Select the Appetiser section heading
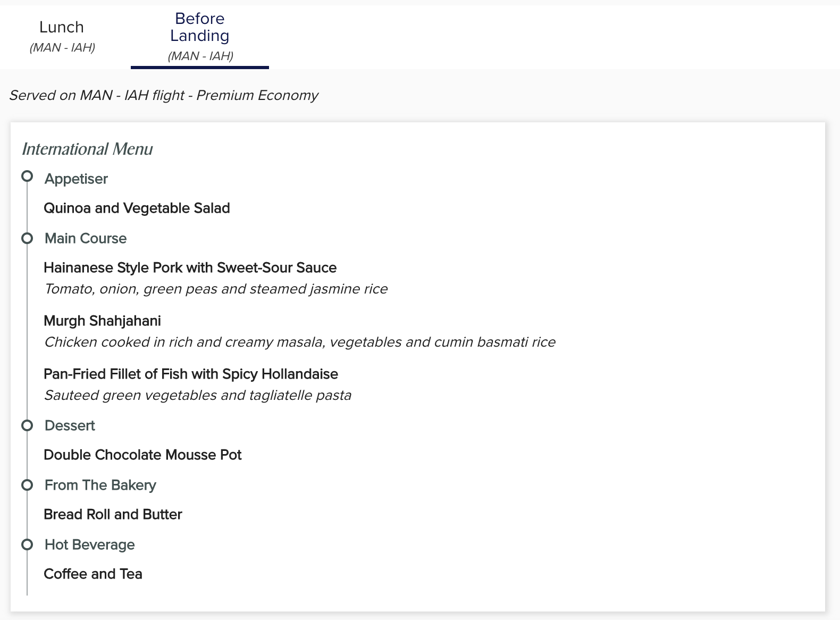840x620 pixels. coord(76,179)
